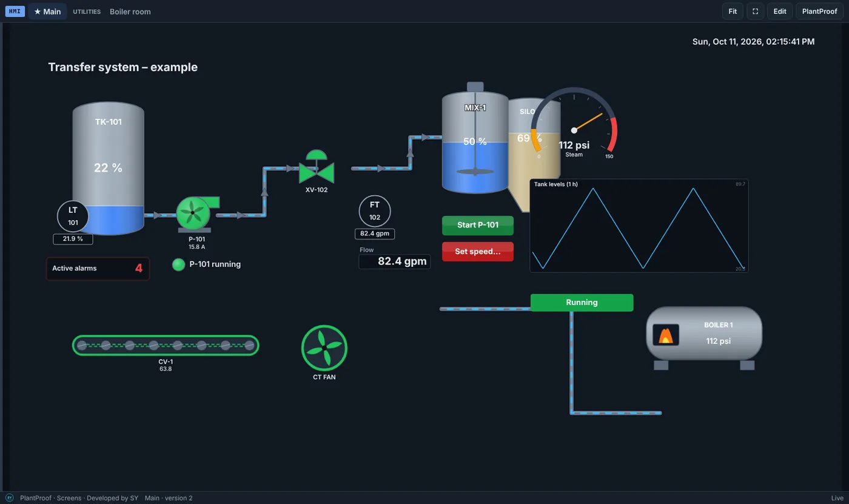Click the SY developer badge in the status bar
The width and height of the screenshot is (849, 504).
10,498
